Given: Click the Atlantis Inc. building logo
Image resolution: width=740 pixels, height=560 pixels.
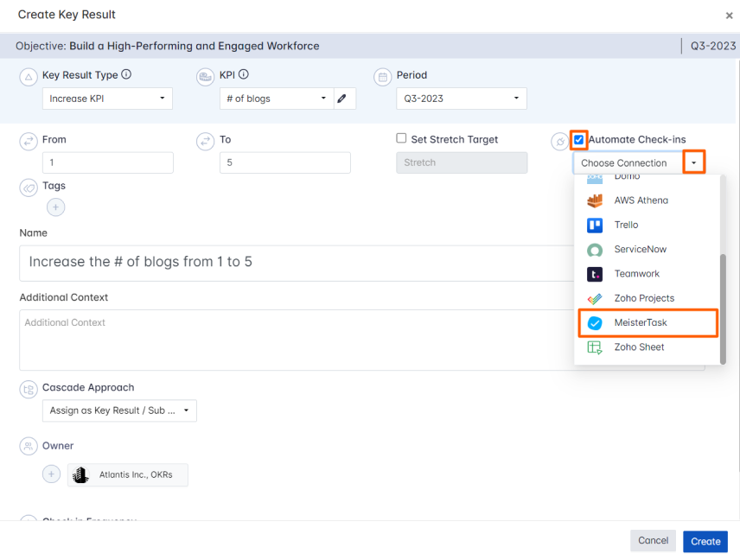Looking at the screenshot, I should [x=80, y=474].
